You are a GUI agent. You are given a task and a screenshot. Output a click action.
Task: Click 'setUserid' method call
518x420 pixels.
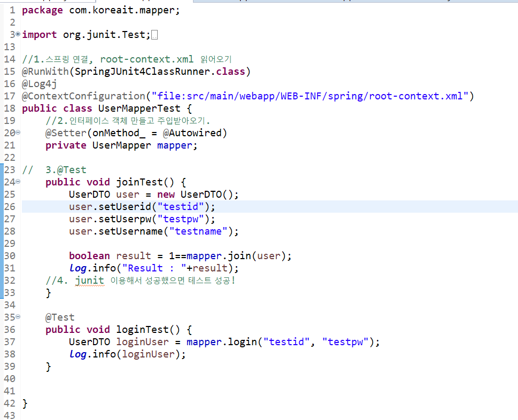pyautogui.click(x=125, y=207)
